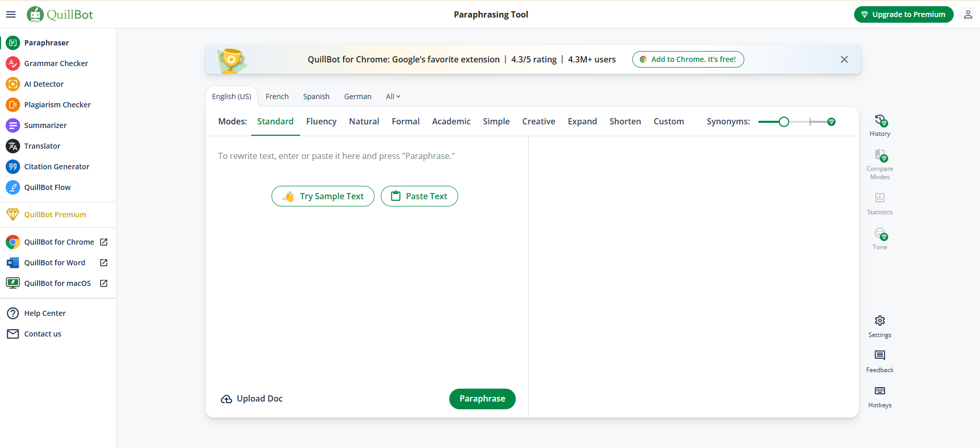Viewport: 980px width, 448px height.
Task: Select the Paraphraser sidebar icon
Action: (x=13, y=43)
